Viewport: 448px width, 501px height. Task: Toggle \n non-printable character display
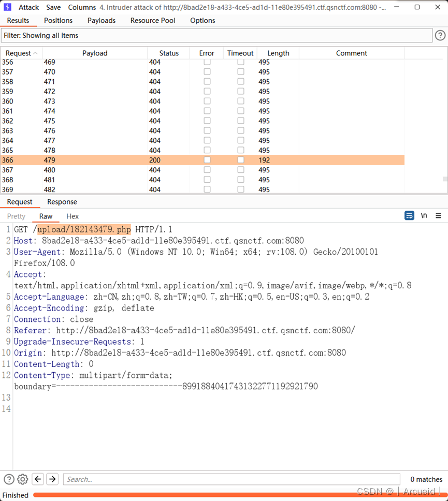pos(424,216)
